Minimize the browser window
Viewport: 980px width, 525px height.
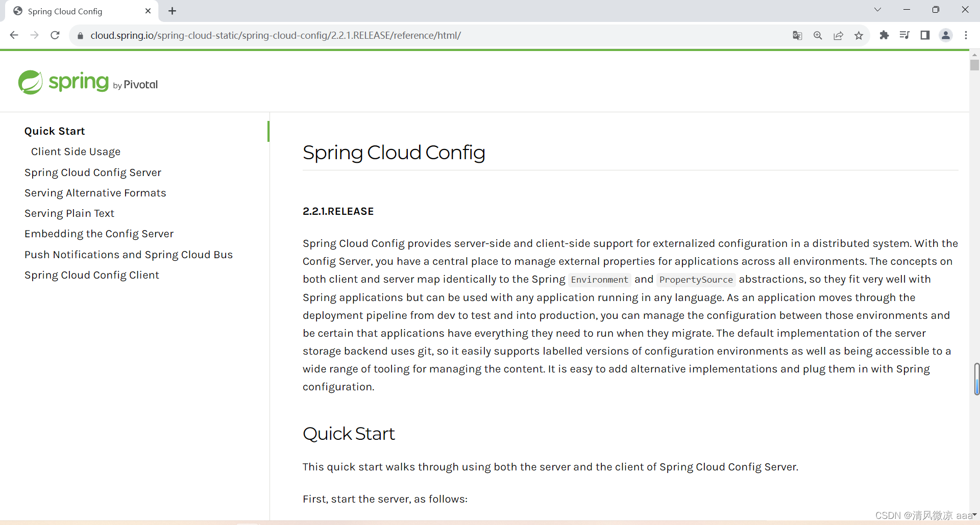click(x=906, y=10)
